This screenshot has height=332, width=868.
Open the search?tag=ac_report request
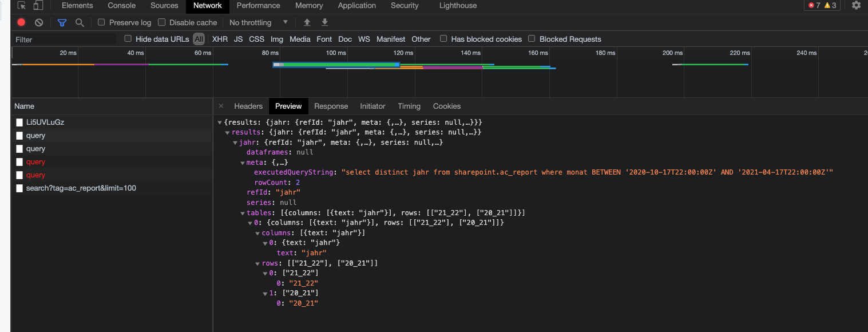pyautogui.click(x=80, y=188)
